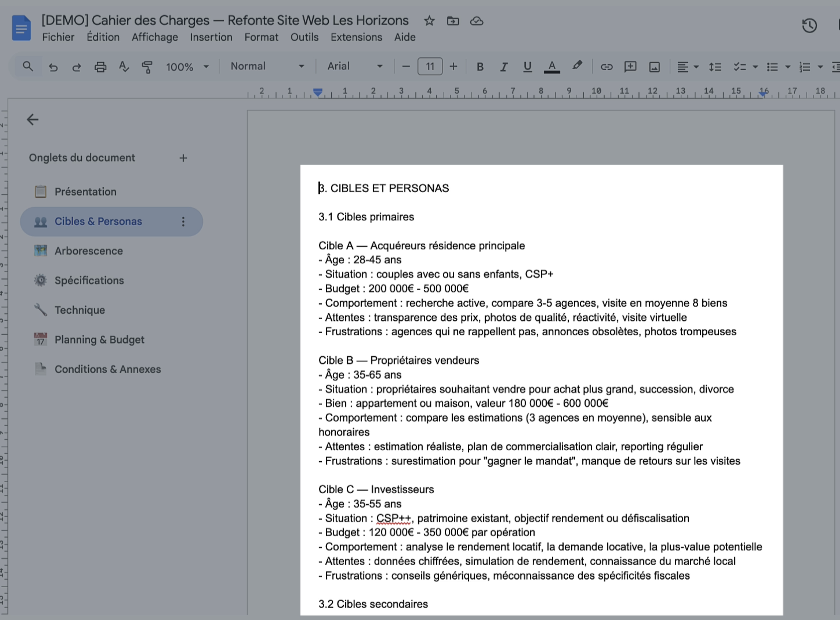Click the spelling and grammar check icon
Viewport: 840px width, 620px height.
124,67
